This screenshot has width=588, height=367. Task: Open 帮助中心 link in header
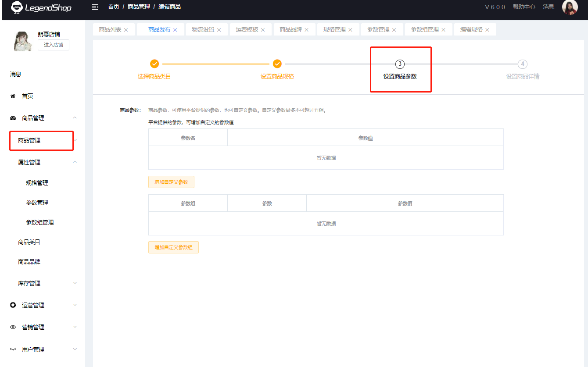(523, 7)
